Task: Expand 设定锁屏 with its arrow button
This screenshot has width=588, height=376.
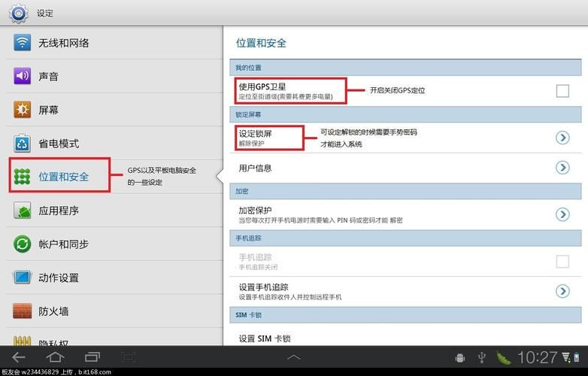Action: [562, 137]
